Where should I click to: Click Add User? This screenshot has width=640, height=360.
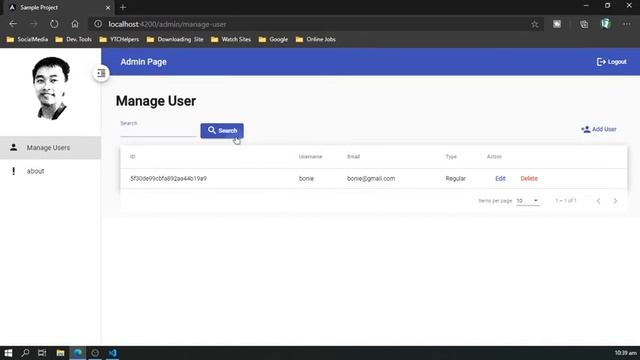click(599, 129)
